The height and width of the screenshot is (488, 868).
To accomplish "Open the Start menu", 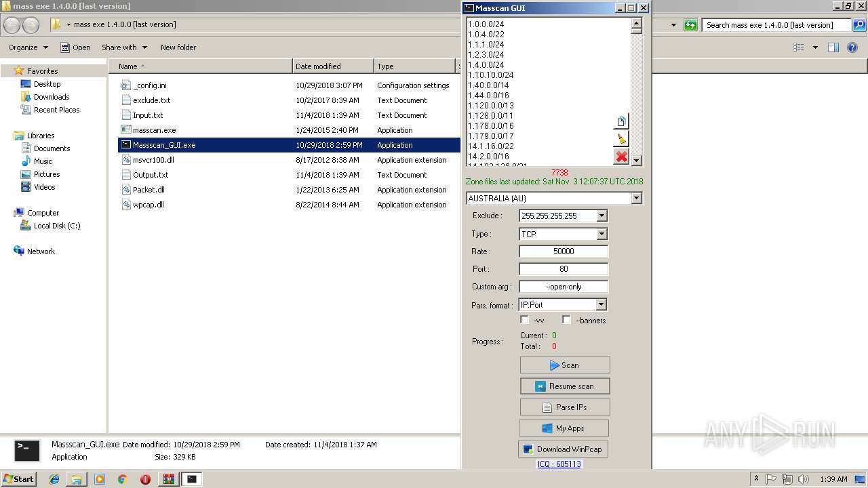I will click(18, 479).
